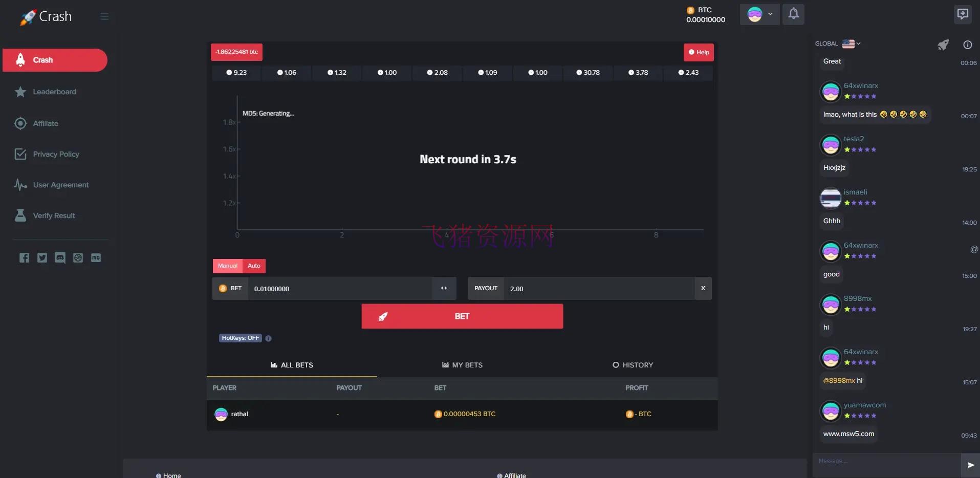
Task: Open the Facebook social icon
Action: click(24, 258)
